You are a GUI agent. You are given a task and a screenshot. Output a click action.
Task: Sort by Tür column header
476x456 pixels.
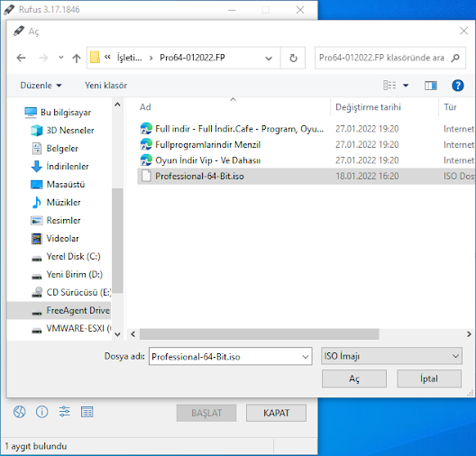pos(450,107)
